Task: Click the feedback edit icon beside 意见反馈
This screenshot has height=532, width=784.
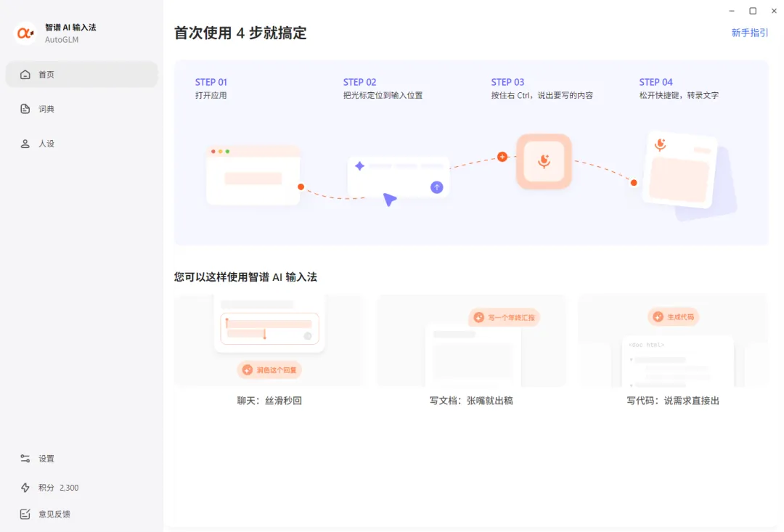Action: (25, 514)
